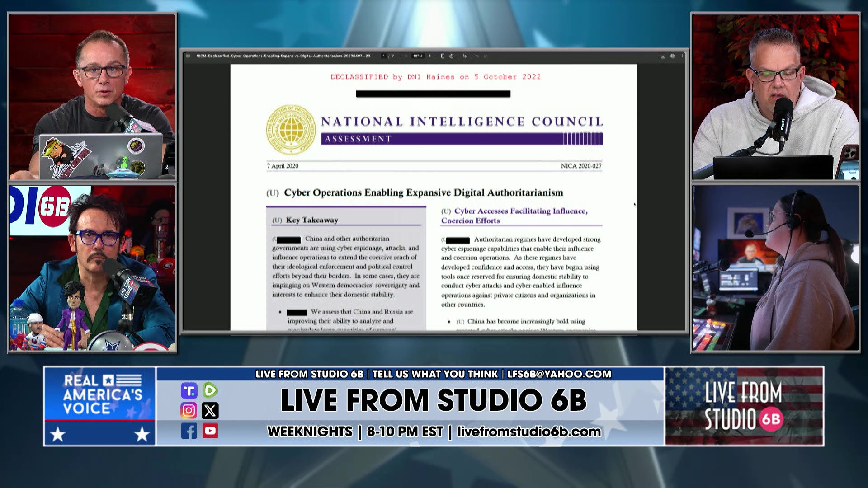
Task: Click the Instagram icon on the banner
Action: point(189,410)
